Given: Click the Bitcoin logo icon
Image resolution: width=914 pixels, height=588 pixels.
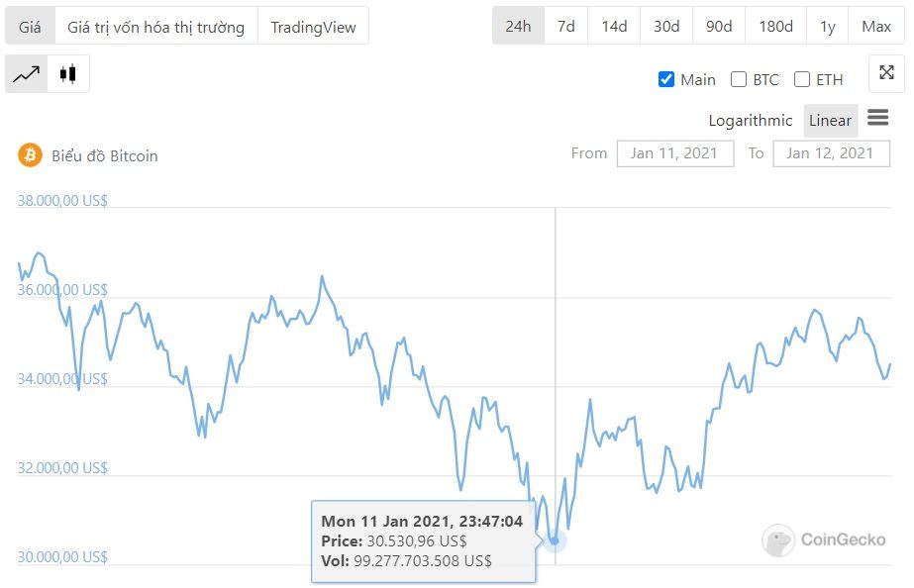Looking at the screenshot, I should pos(31,155).
